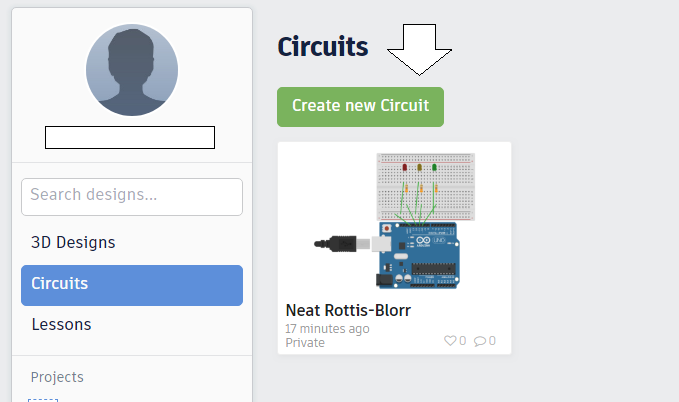Click the profile avatar picture

point(132,70)
